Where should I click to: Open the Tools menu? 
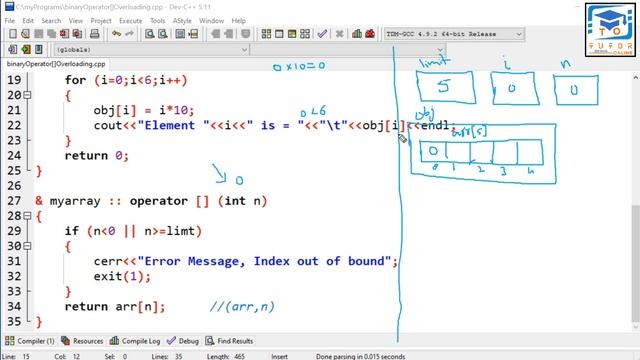coord(158,20)
